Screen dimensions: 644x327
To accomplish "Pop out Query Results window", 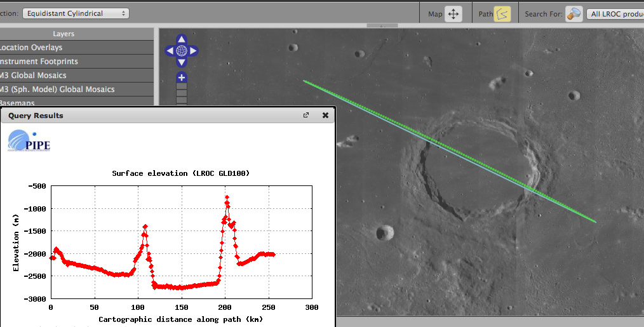I will coord(306,116).
